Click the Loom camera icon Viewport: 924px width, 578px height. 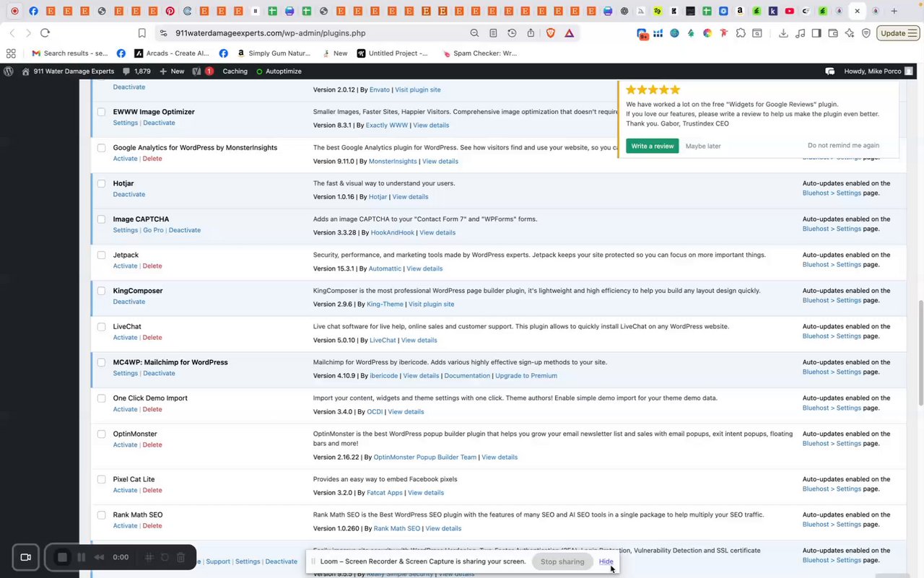pyautogui.click(x=26, y=557)
